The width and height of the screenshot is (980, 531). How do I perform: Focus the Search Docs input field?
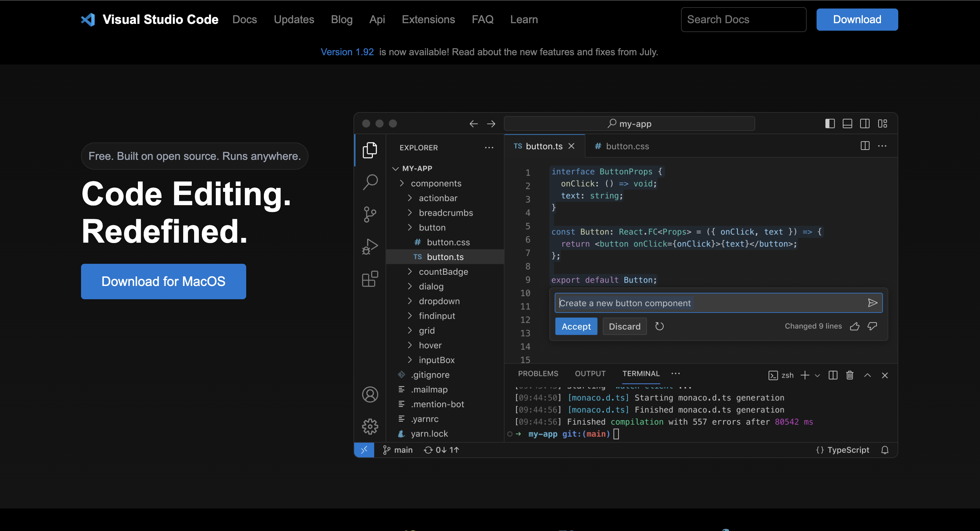click(x=743, y=19)
